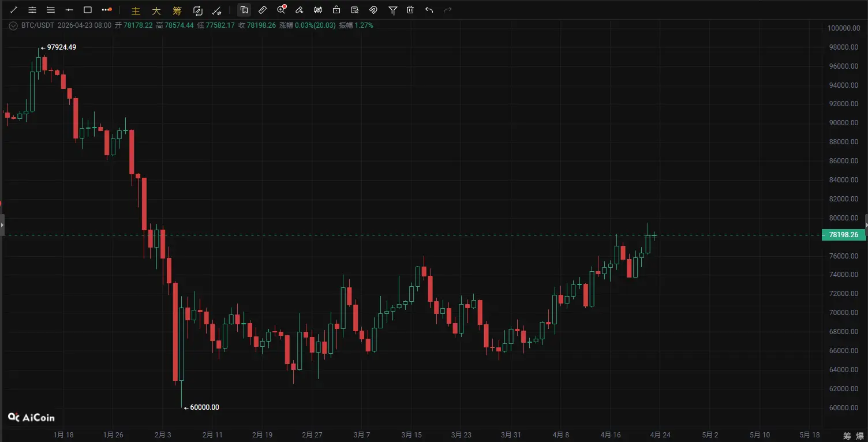The width and height of the screenshot is (868, 442).
Task: Select the ruler measure tool
Action: click(263, 10)
